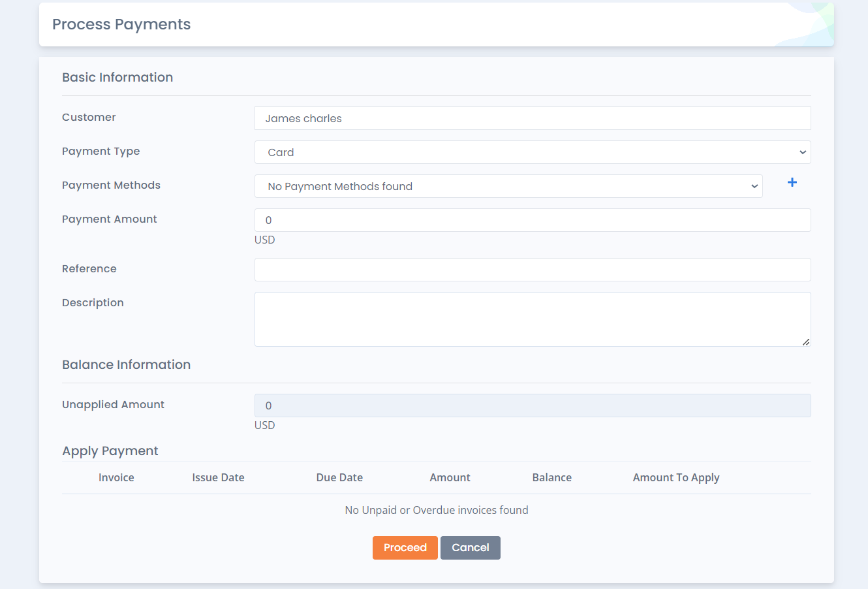The image size is (868, 589).
Task: Click the No Unpaid or Overdue invoices message
Action: [436, 510]
